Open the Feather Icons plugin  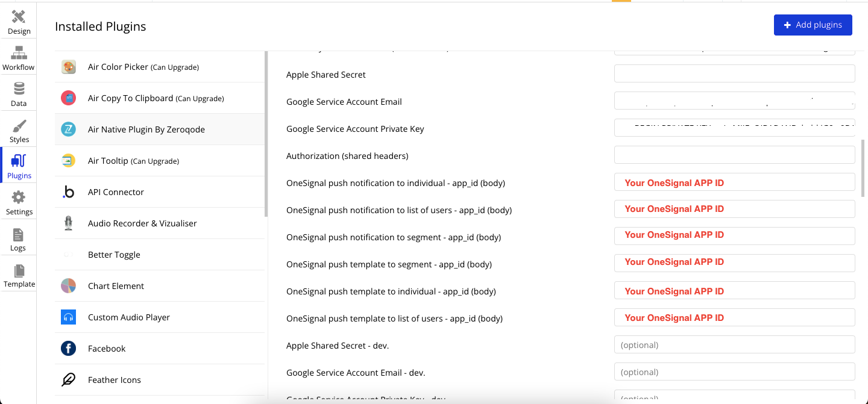[114, 380]
